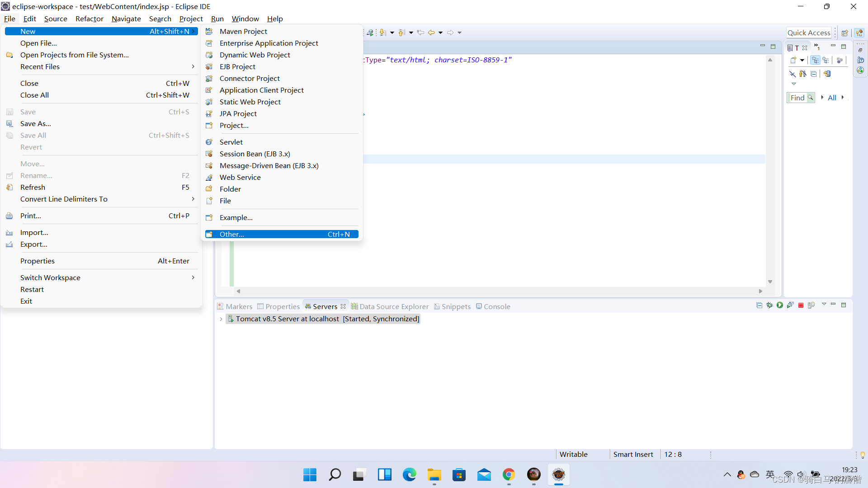Toggle Focus on Workweek in Task List
The height and width of the screenshot is (488, 868).
click(840, 60)
